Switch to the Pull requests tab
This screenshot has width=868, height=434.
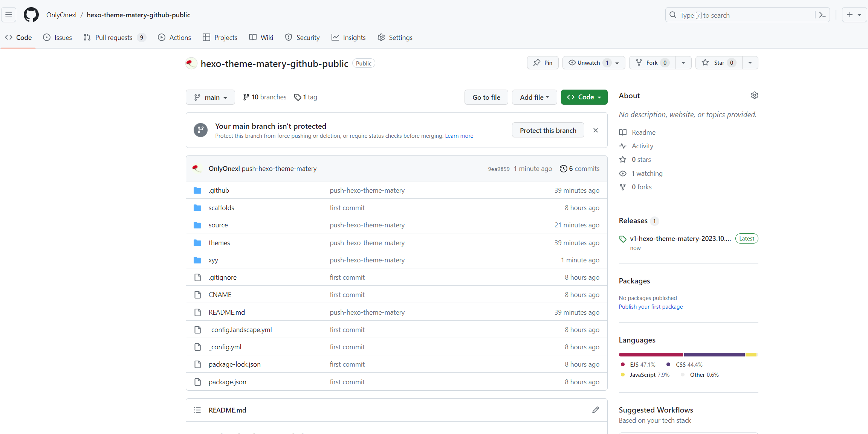[x=114, y=38]
